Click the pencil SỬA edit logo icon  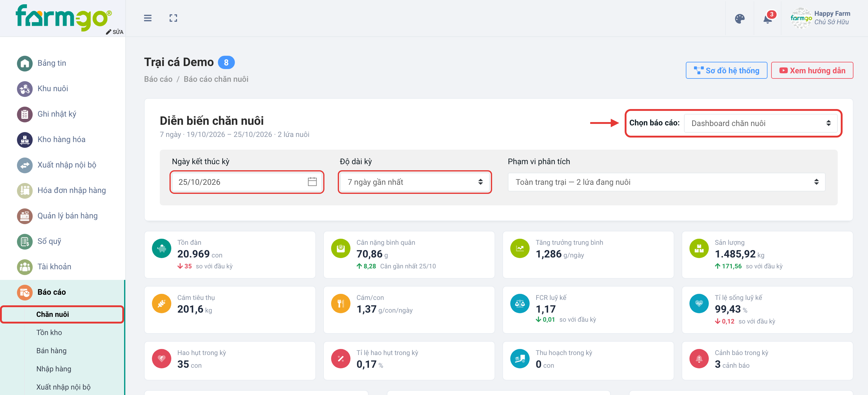[x=115, y=32]
